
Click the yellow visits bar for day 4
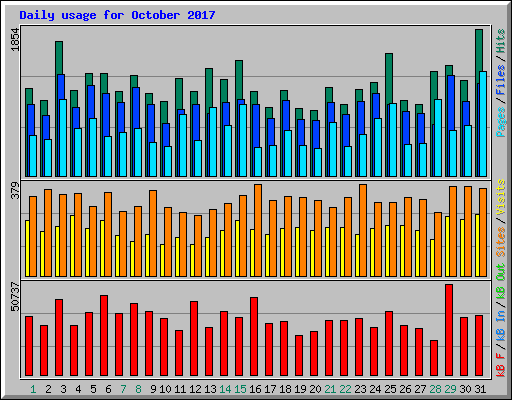(x=72, y=246)
